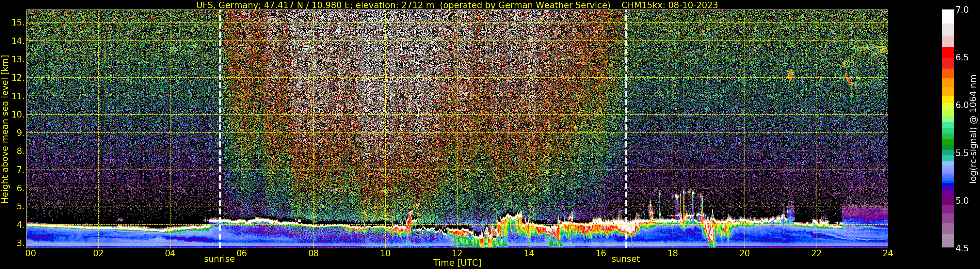This screenshot has width=980, height=269.
Task: Click the '10' time tick label
Action: (385, 253)
